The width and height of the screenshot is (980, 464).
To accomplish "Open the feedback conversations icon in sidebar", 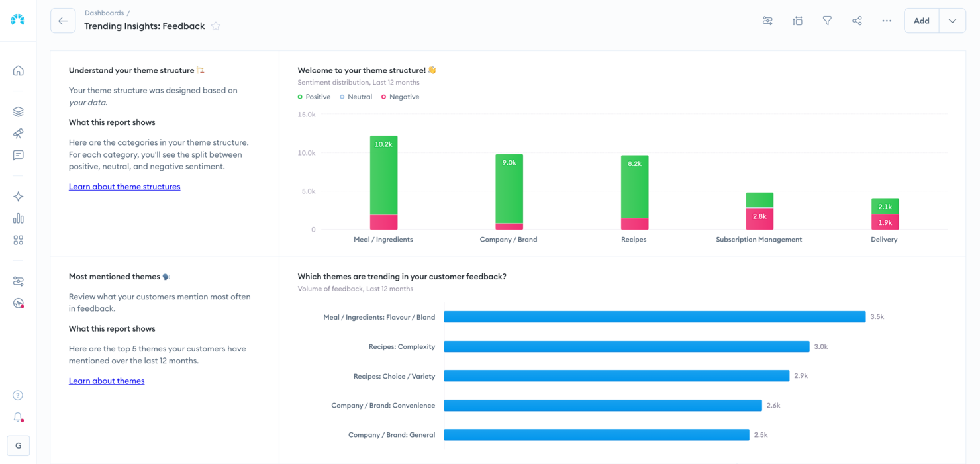I will (18, 155).
